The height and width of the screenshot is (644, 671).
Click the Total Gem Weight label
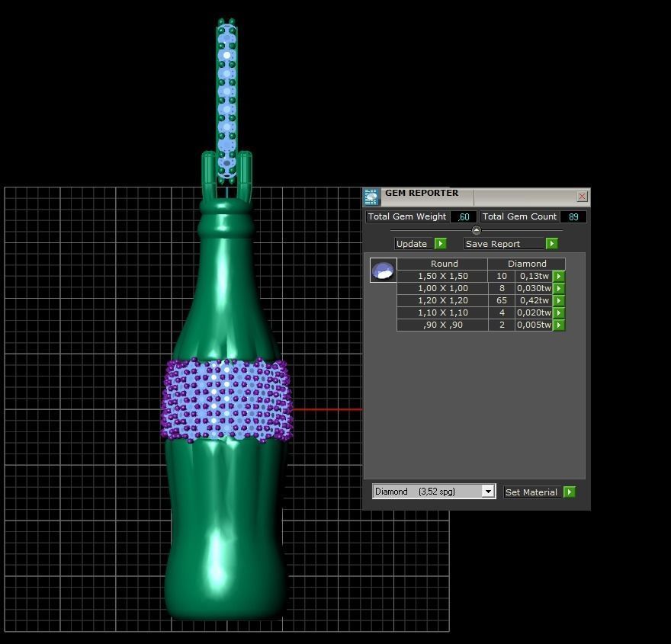click(407, 216)
